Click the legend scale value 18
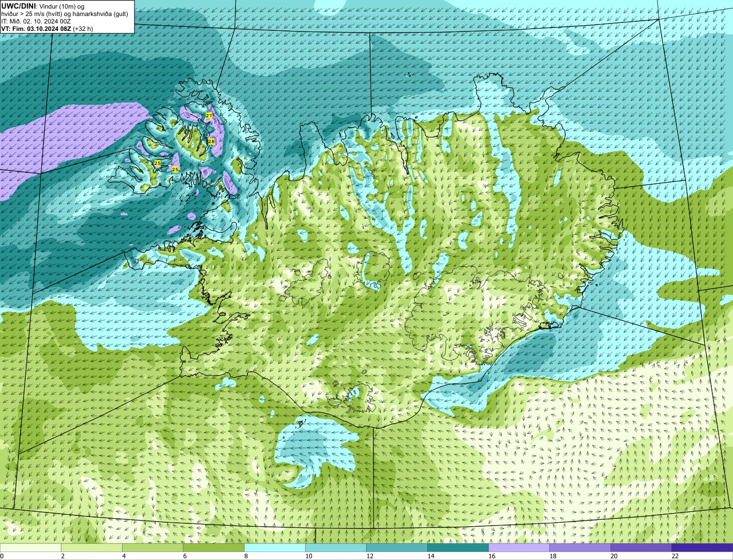Viewport: 733px width, 560px height. [553, 556]
